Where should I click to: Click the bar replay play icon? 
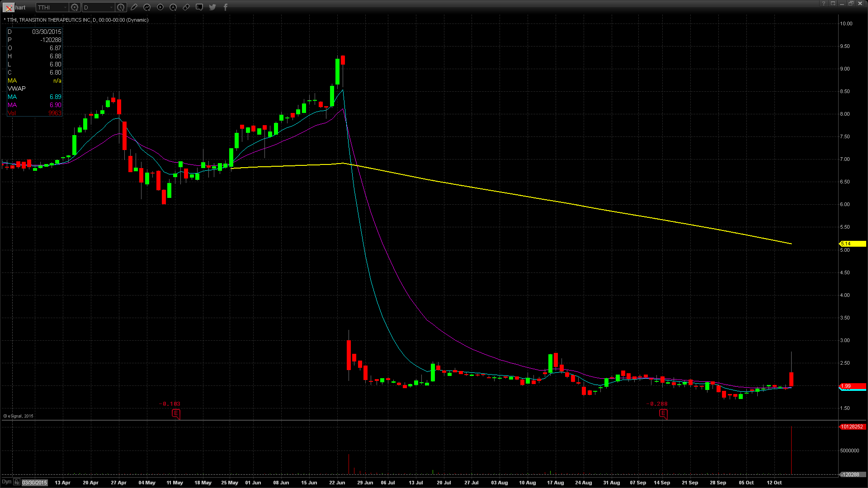[x=160, y=7]
